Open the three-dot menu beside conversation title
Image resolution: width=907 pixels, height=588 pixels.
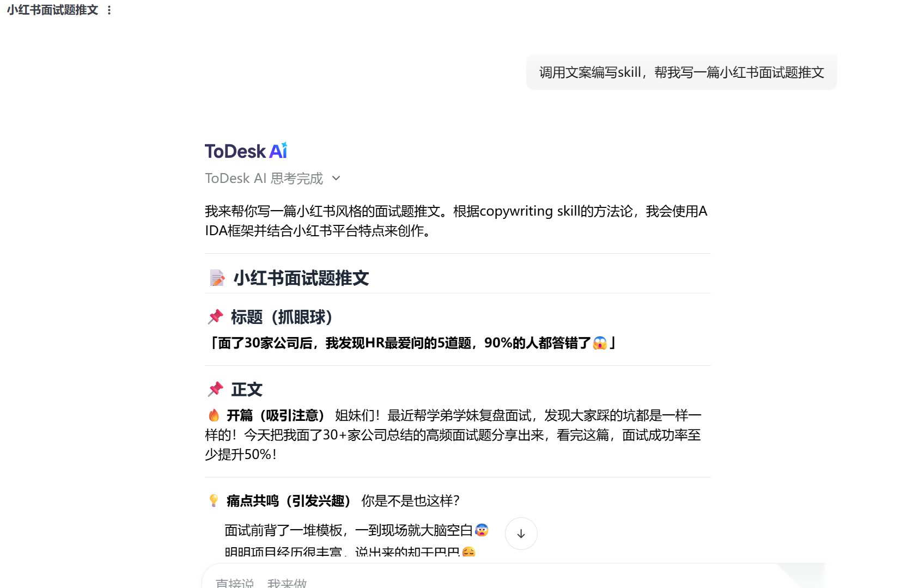point(109,10)
